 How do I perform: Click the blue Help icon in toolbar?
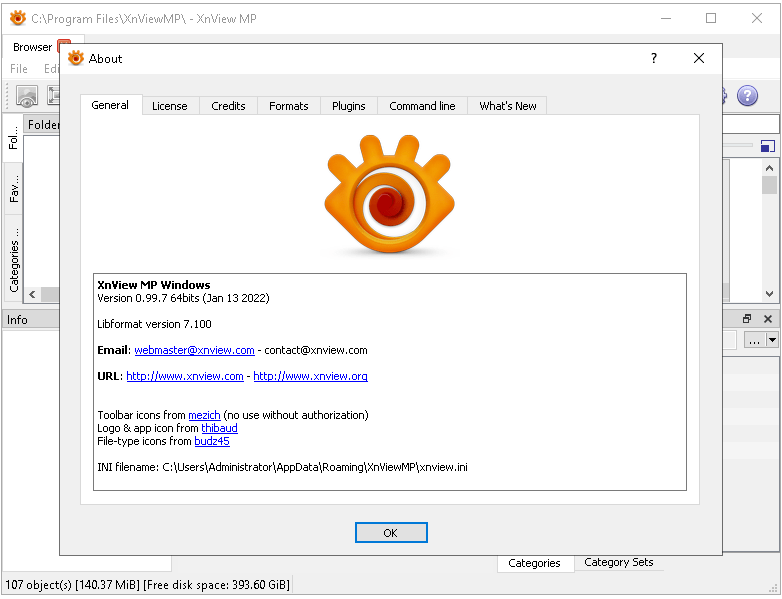pyautogui.click(x=748, y=95)
